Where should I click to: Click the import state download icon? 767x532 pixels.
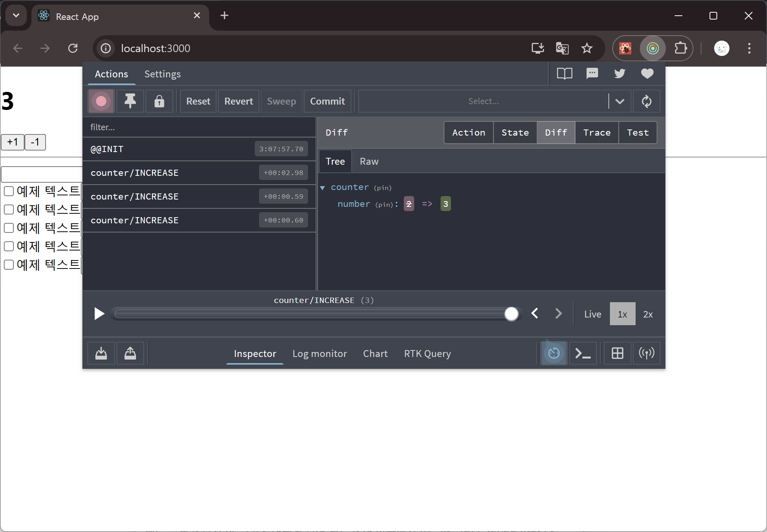pyautogui.click(x=101, y=353)
